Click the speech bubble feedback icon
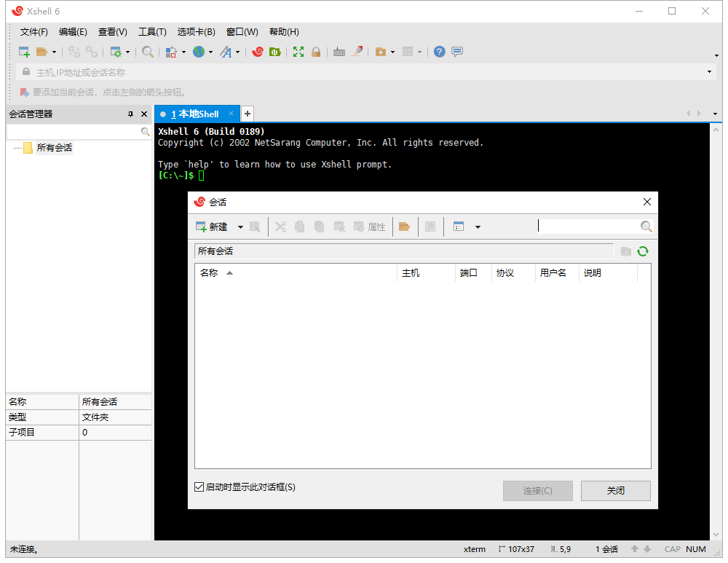728x563 pixels. [x=457, y=52]
